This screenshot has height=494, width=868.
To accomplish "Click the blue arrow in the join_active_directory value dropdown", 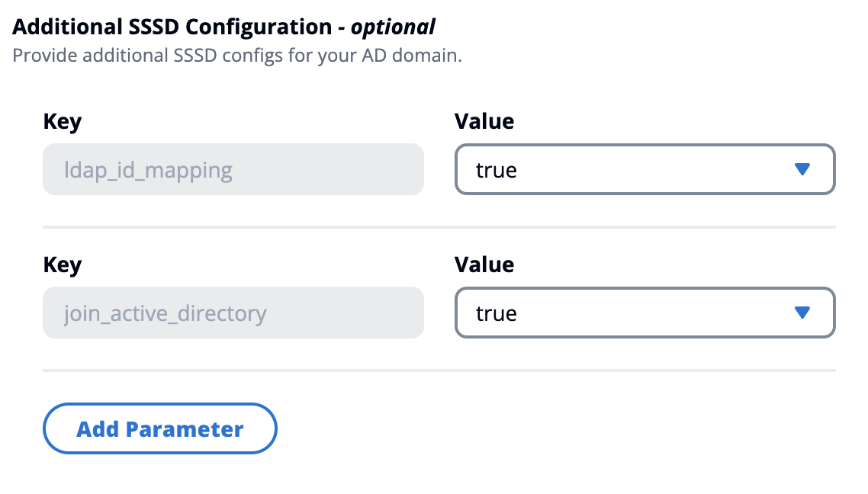I will click(x=801, y=313).
